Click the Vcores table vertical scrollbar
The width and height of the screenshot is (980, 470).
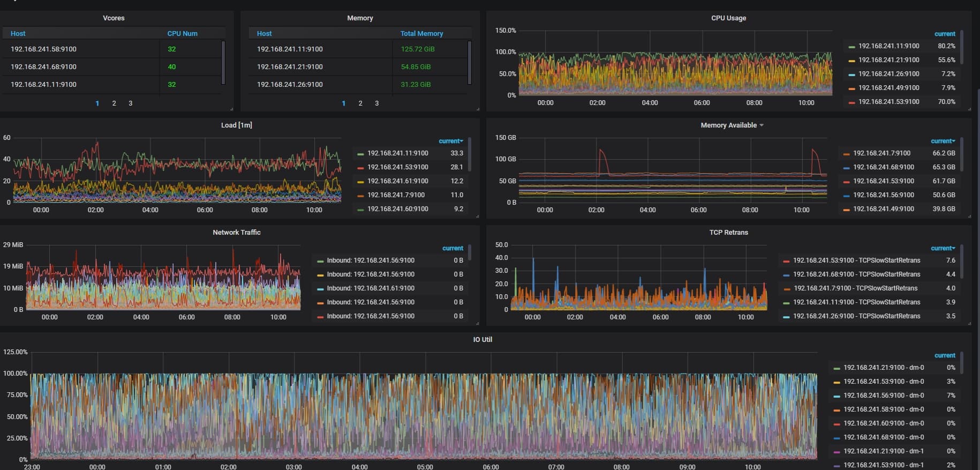[x=223, y=62]
